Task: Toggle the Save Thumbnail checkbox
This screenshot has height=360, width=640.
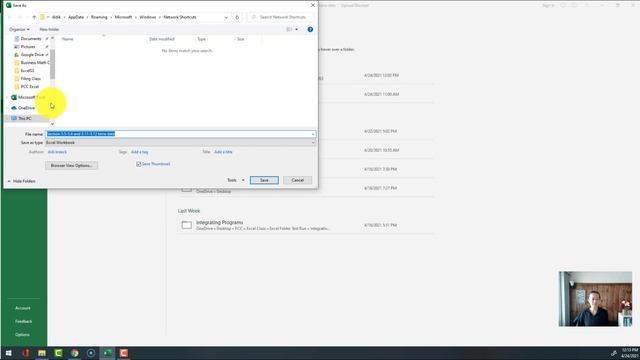Action: 139,164
